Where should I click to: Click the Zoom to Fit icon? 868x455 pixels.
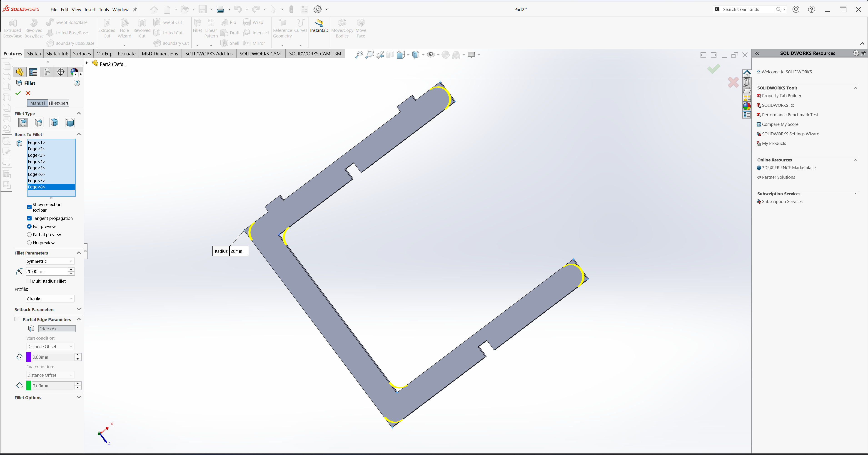click(x=359, y=54)
